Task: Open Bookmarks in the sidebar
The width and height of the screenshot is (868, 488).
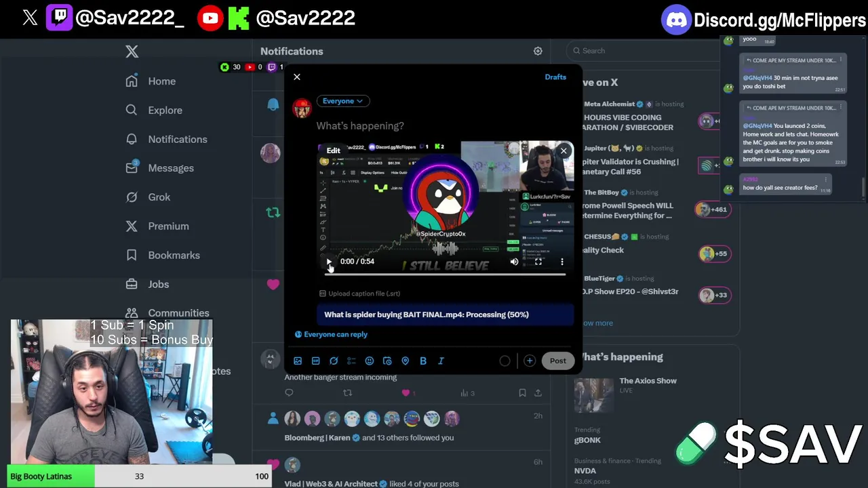Action: click(163, 256)
